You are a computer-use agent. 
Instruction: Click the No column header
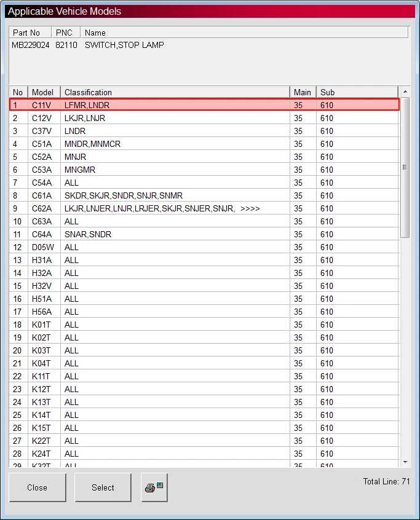tap(18, 92)
